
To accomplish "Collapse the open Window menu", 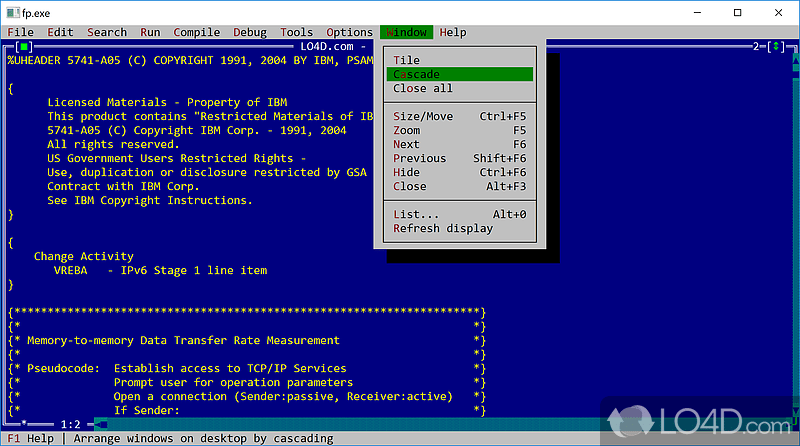I will tap(406, 32).
